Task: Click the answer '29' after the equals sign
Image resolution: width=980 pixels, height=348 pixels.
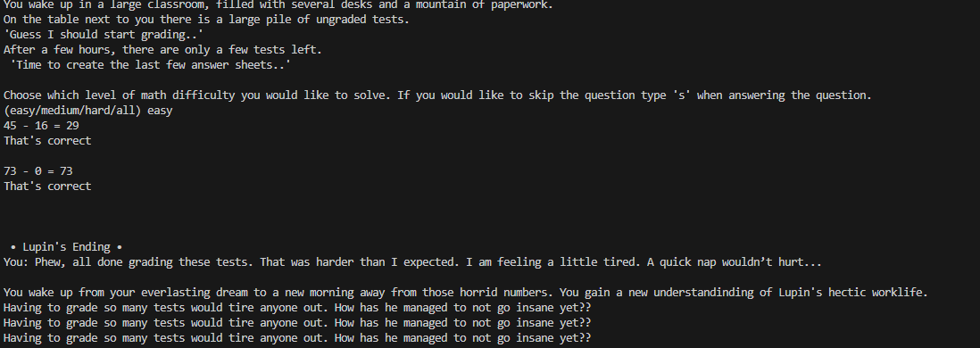Action: (x=72, y=126)
